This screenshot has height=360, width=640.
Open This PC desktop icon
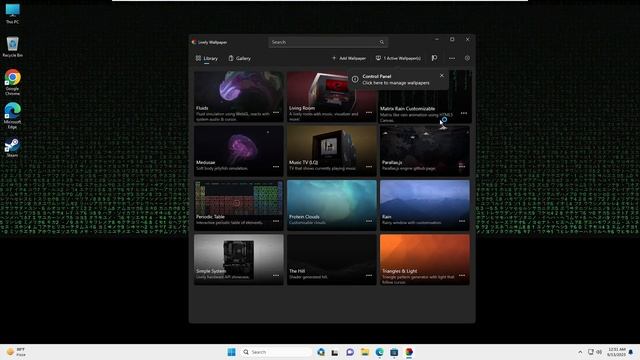[12, 13]
